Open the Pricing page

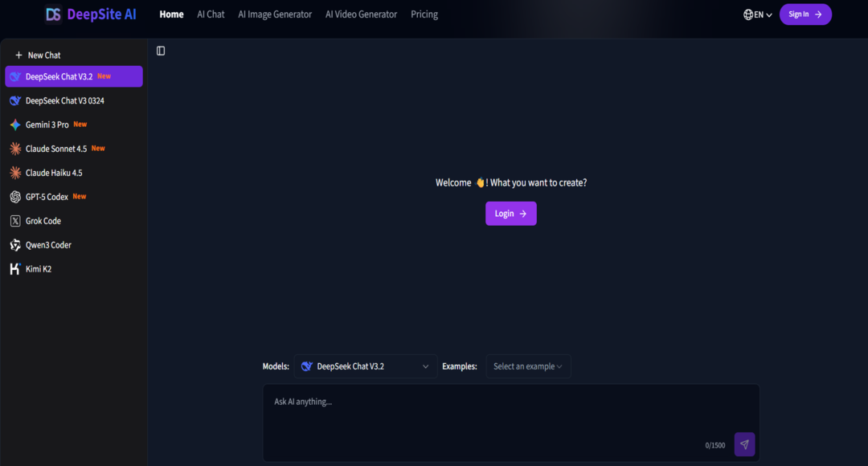tap(424, 14)
